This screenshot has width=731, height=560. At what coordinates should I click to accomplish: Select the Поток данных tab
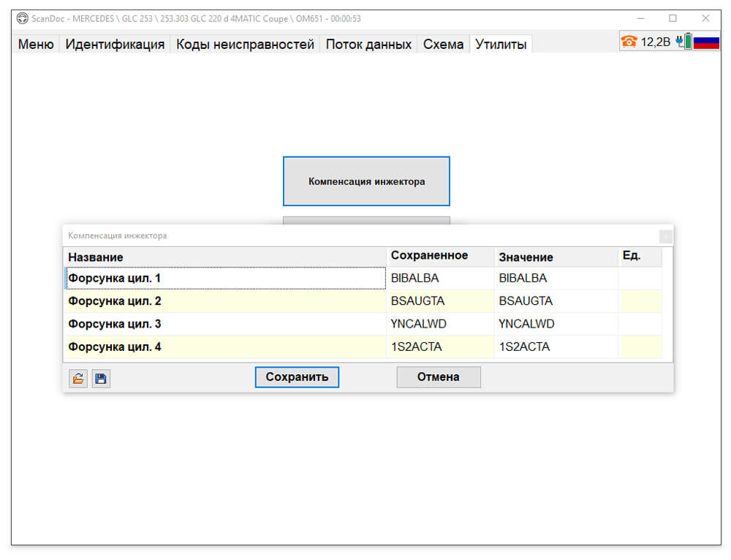368,45
